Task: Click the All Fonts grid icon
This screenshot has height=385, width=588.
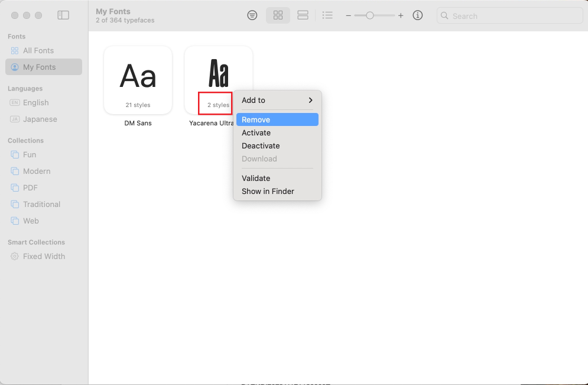Action: [x=15, y=51]
